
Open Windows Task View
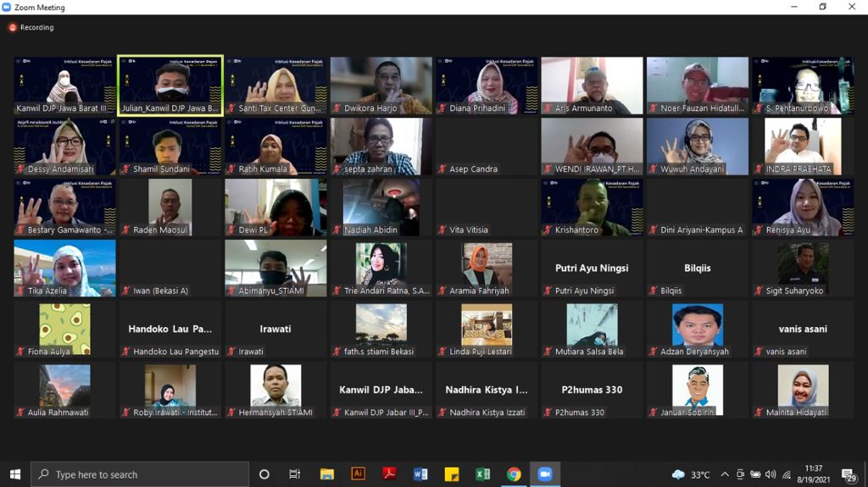(295, 474)
